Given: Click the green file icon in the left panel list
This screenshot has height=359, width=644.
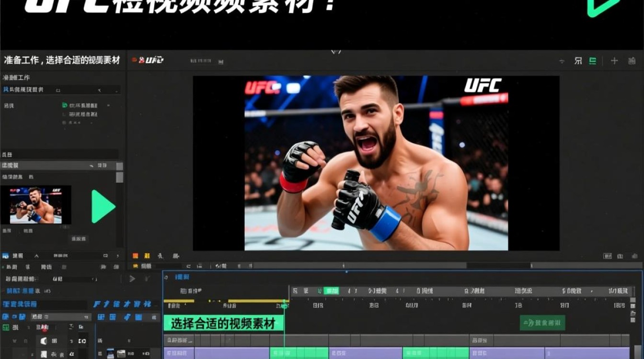Looking at the screenshot, I should point(65,105).
